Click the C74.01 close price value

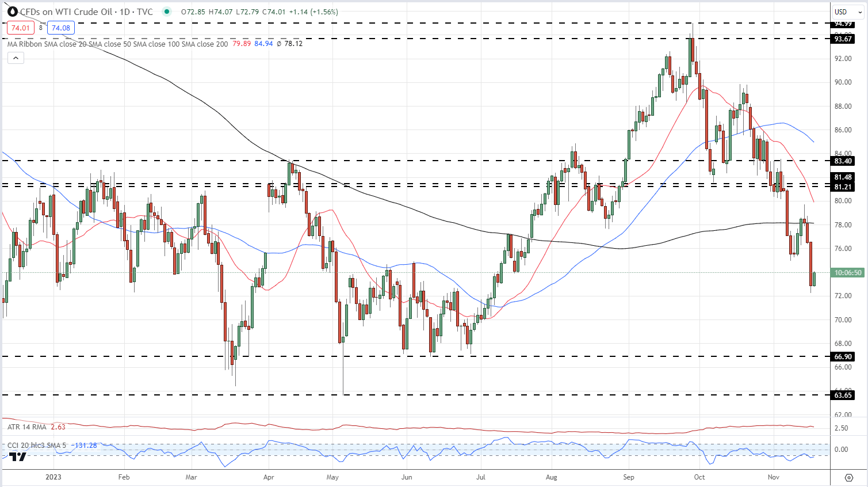point(273,12)
